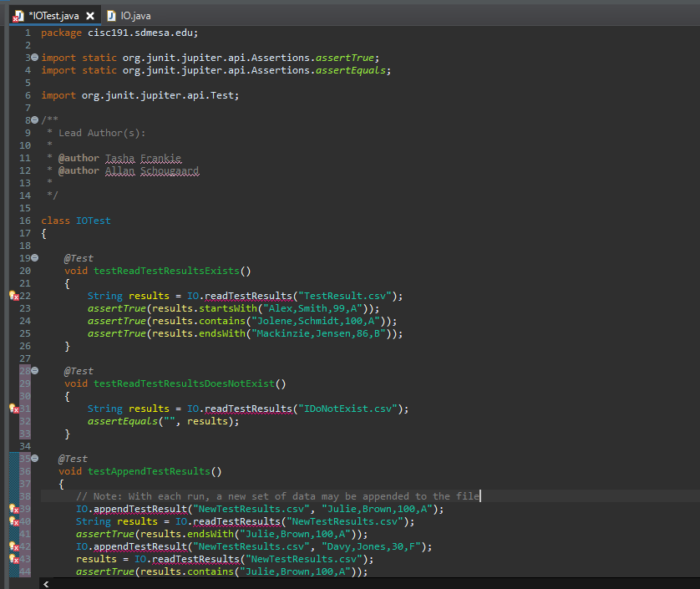Click the error marker beside line 43

point(14,559)
